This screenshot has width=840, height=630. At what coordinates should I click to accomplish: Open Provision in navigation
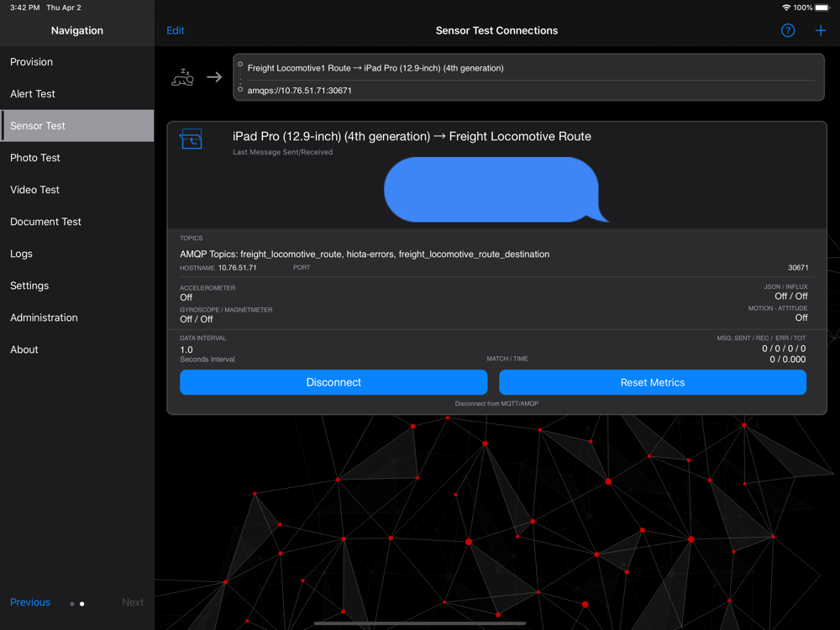pos(77,61)
